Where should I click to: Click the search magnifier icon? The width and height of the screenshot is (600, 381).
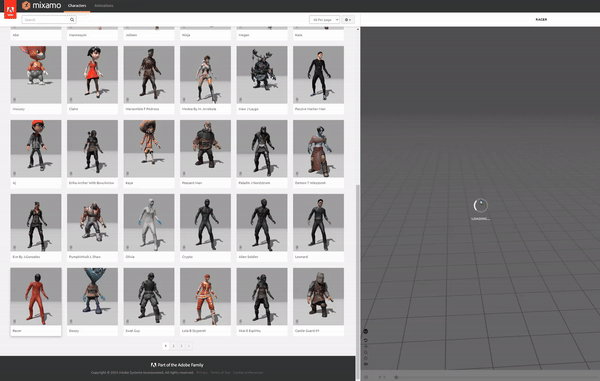[72, 20]
